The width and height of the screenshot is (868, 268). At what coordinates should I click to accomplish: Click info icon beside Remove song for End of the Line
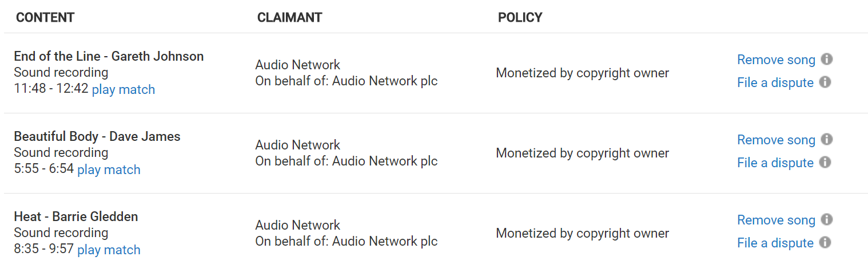pos(826,59)
